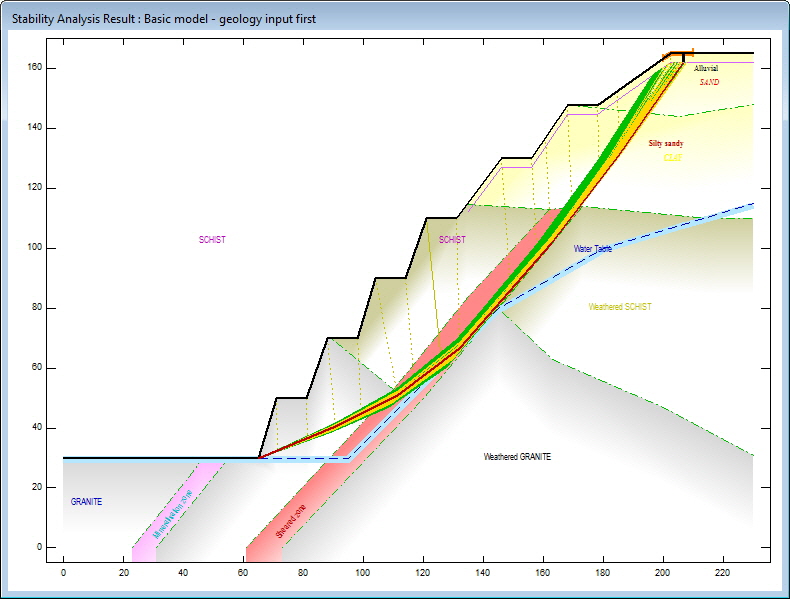Select the Silty sandy label
Image resolution: width=790 pixels, height=599 pixels.
[x=666, y=144]
